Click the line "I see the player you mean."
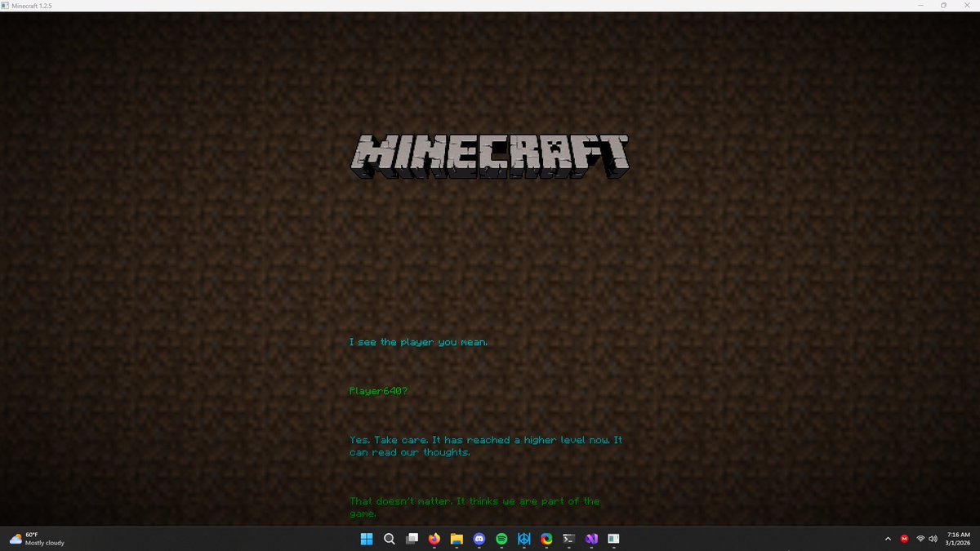This screenshot has height=551, width=980. pos(418,342)
